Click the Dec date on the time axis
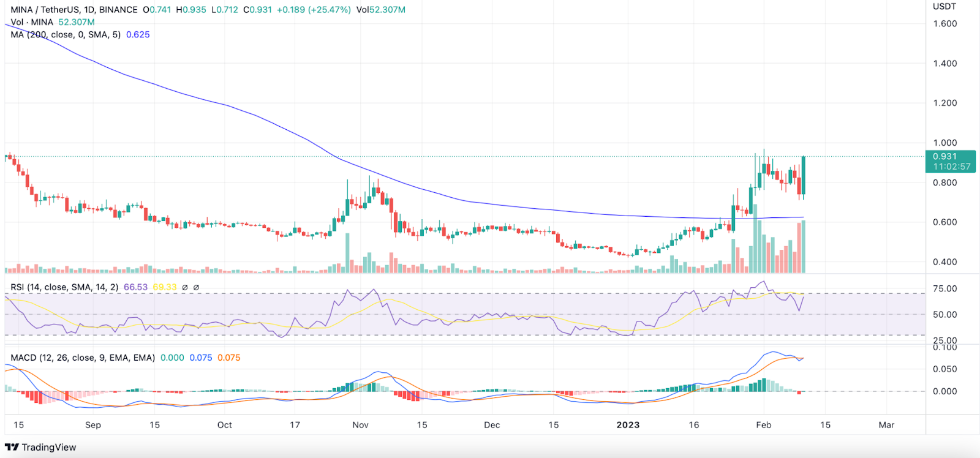This screenshot has height=458, width=980. (492, 425)
